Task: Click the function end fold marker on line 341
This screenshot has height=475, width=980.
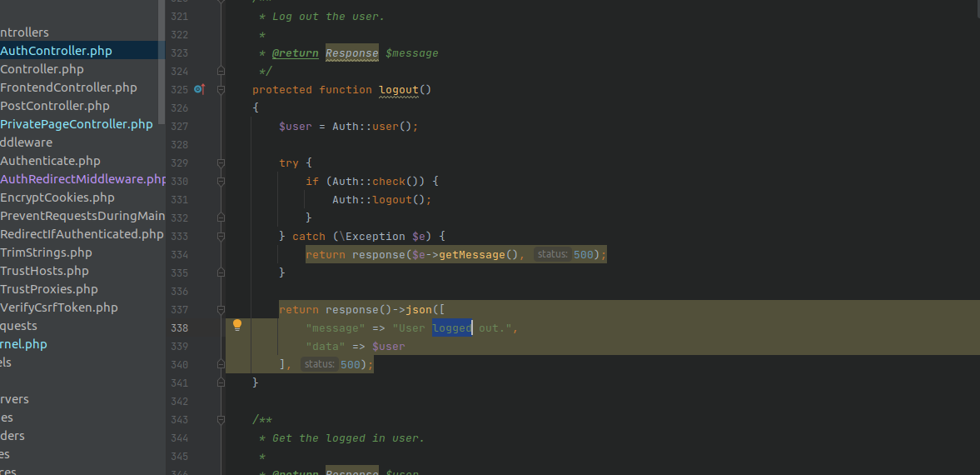Action: [x=221, y=382]
